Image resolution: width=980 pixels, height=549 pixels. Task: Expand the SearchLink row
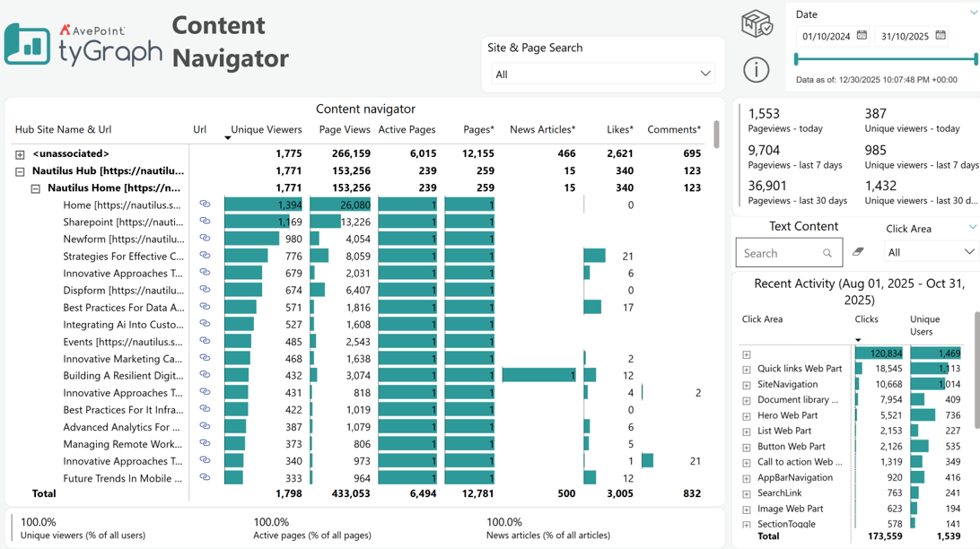click(747, 494)
